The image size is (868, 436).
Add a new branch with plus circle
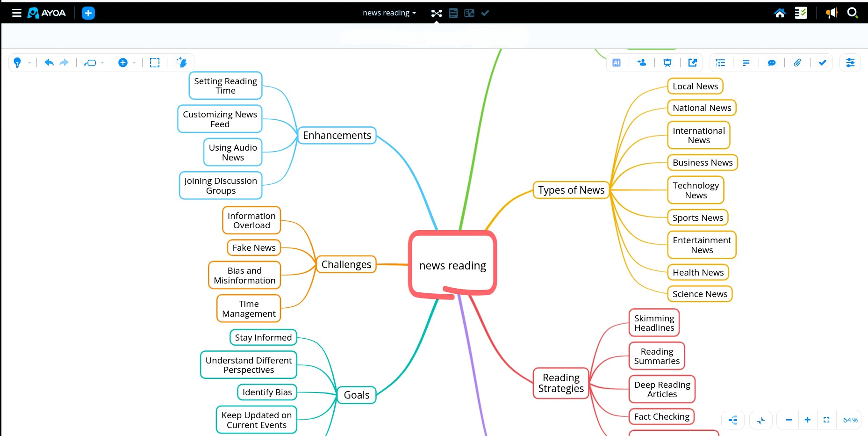(123, 63)
